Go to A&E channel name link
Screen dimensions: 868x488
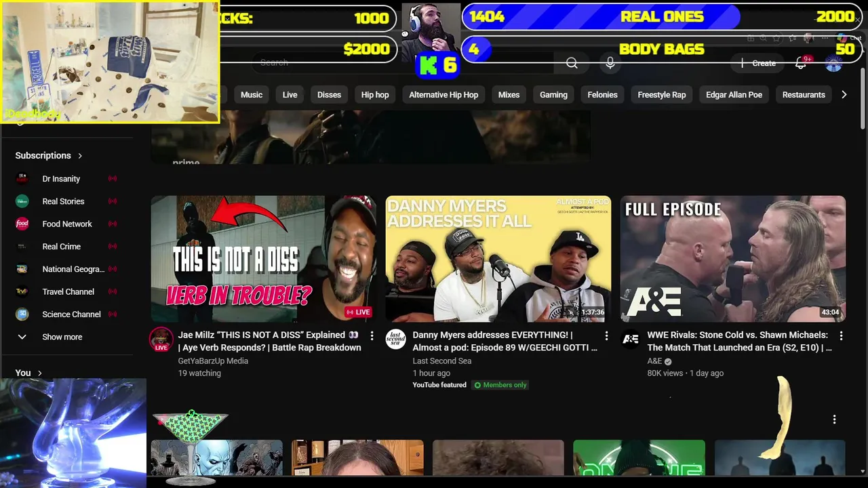click(654, 361)
